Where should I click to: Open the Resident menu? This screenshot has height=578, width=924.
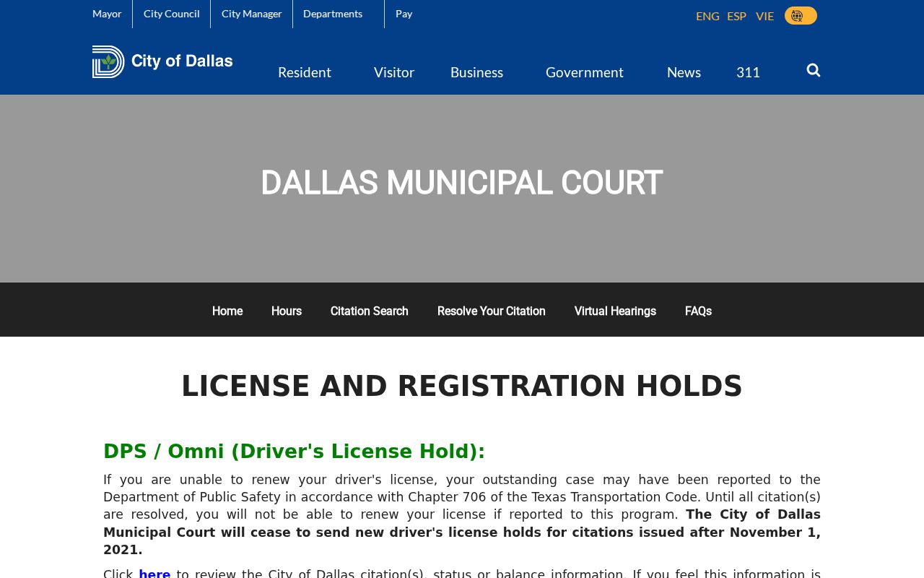click(305, 72)
